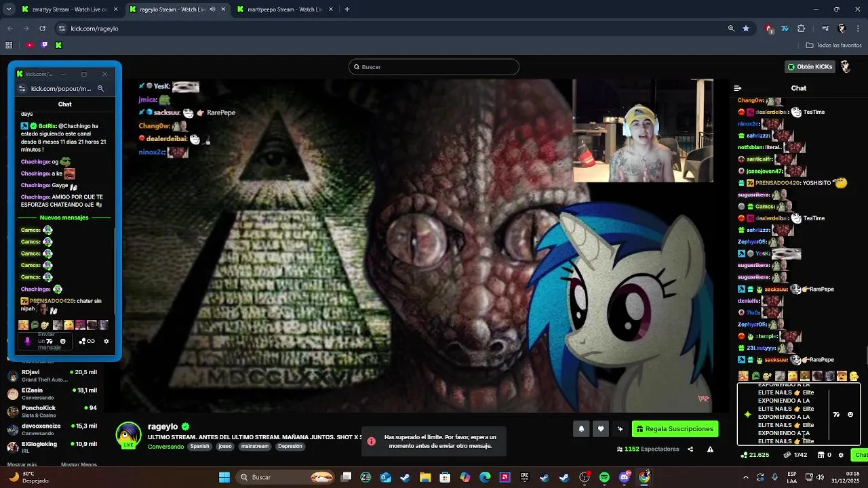Click Mostrar Menos in sidebar
The width and height of the screenshot is (868, 488).
[x=79, y=464]
